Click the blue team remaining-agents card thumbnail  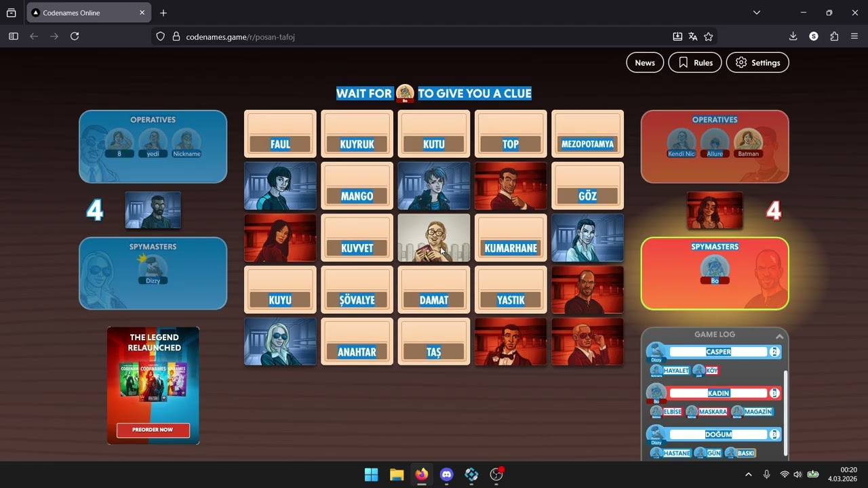(153, 210)
